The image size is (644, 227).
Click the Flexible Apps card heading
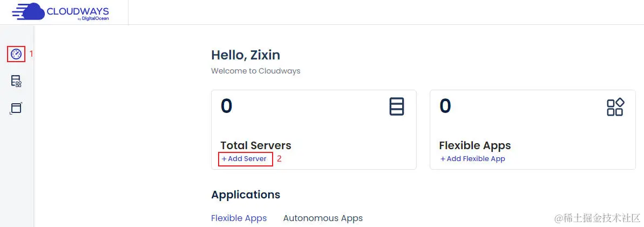475,145
